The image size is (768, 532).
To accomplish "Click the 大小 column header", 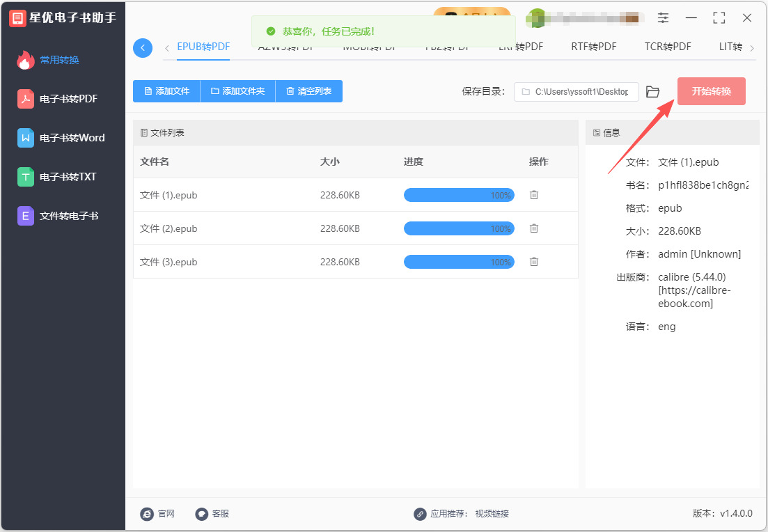I will click(329, 162).
